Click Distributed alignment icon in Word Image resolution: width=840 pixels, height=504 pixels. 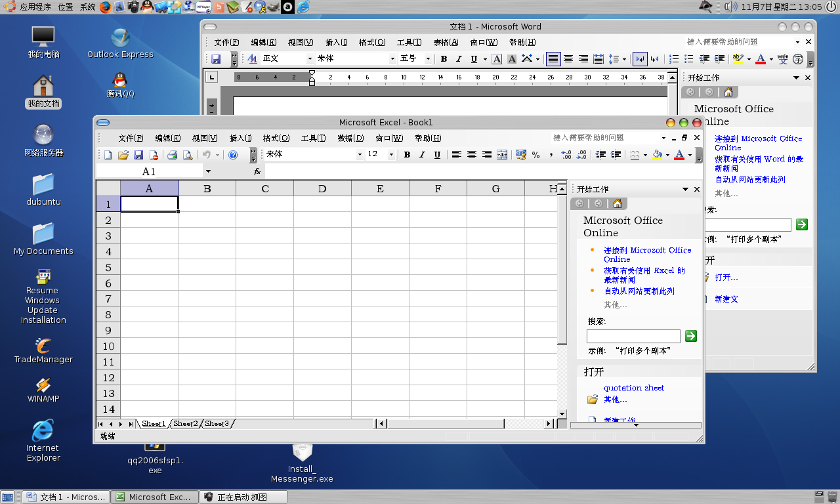598,59
